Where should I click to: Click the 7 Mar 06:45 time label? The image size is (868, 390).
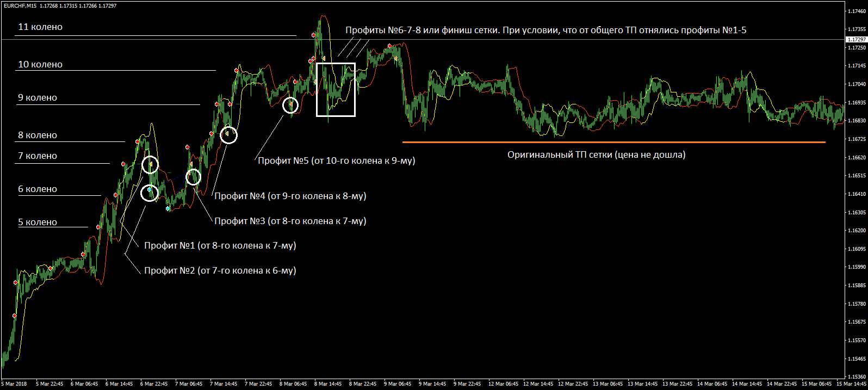189,384
